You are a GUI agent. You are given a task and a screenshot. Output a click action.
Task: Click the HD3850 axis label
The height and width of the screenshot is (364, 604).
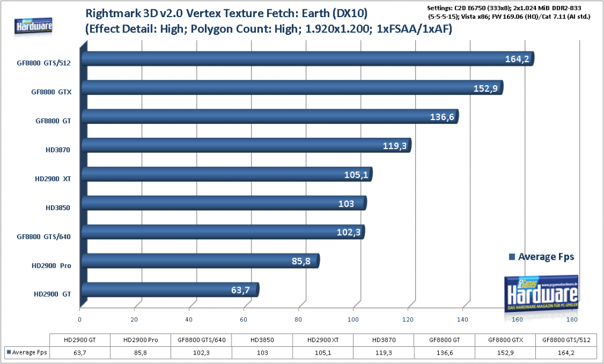[x=58, y=208]
